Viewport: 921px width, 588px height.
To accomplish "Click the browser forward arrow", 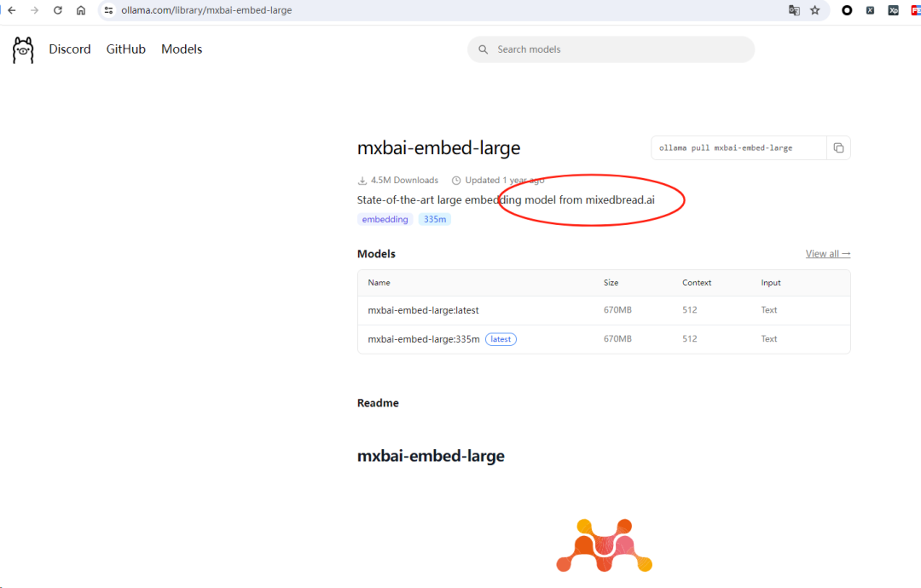I will 35,10.
